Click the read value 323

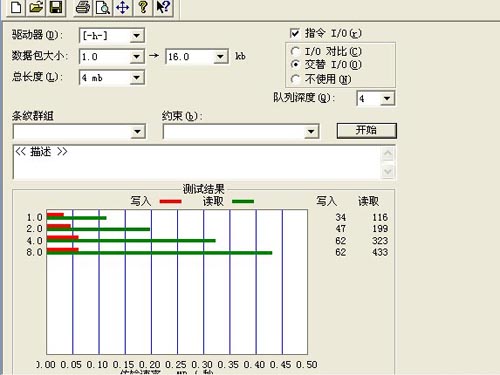tap(380, 241)
